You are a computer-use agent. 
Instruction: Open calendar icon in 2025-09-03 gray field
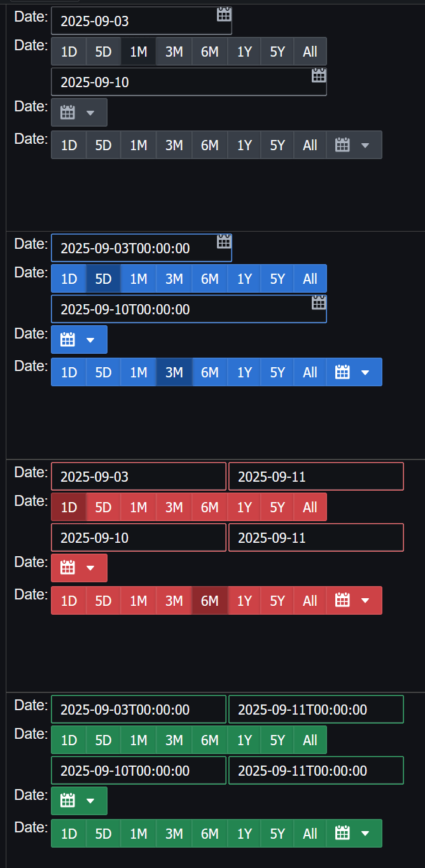point(224,14)
